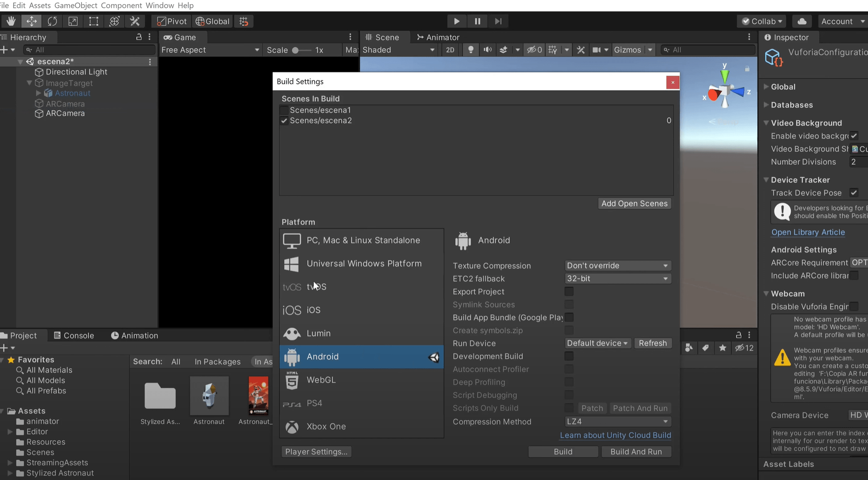Screen dimensions: 868x480
Task: Click the Create plus button in Hierarchy
Action: click(4, 50)
